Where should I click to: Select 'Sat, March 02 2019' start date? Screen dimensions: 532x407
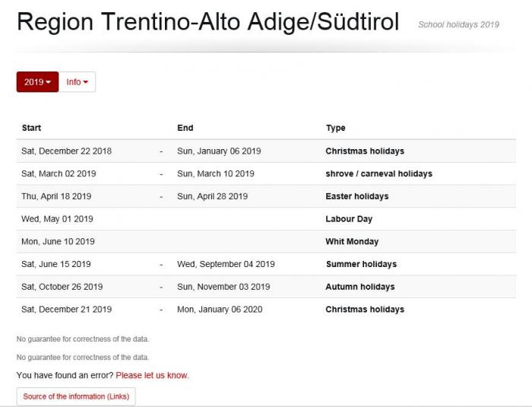coord(59,173)
